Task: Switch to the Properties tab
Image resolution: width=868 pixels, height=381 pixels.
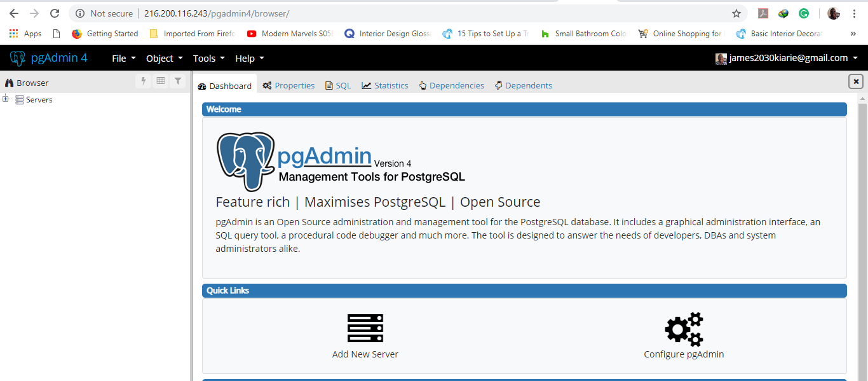Action: tap(289, 86)
